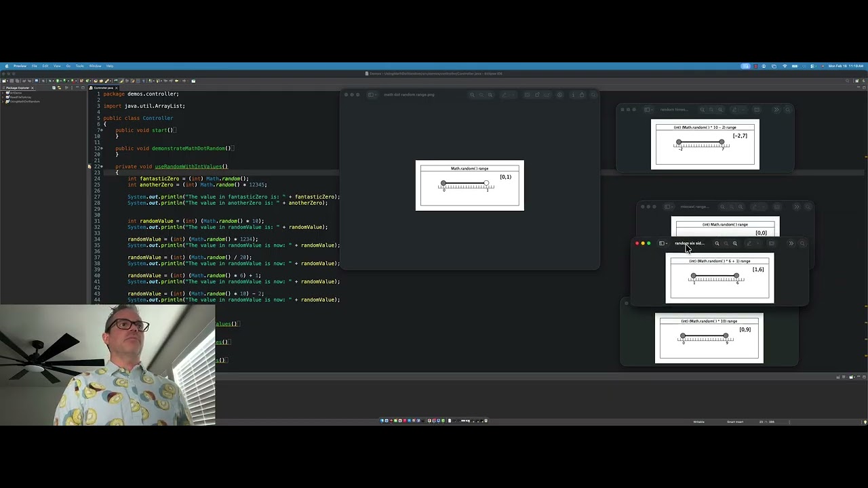
Task: Select the Package Explorer view tab
Action: (18, 87)
